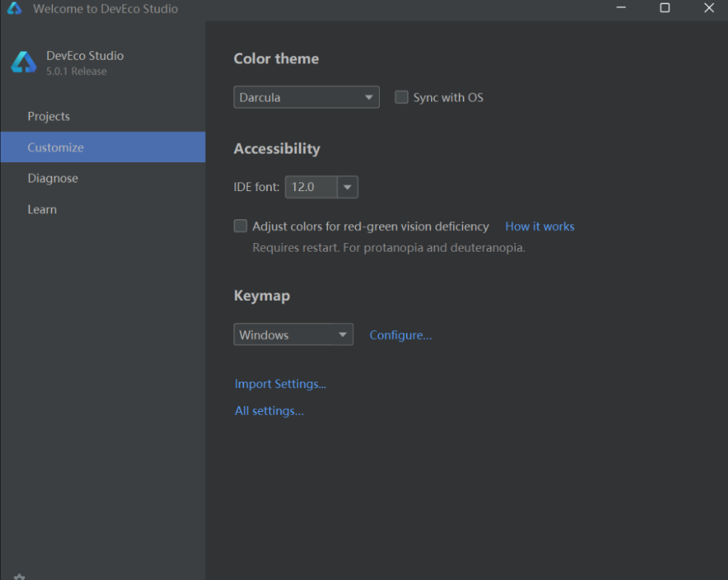
Task: Click the DevEco Studio logo in sidebar
Action: pyautogui.click(x=24, y=62)
